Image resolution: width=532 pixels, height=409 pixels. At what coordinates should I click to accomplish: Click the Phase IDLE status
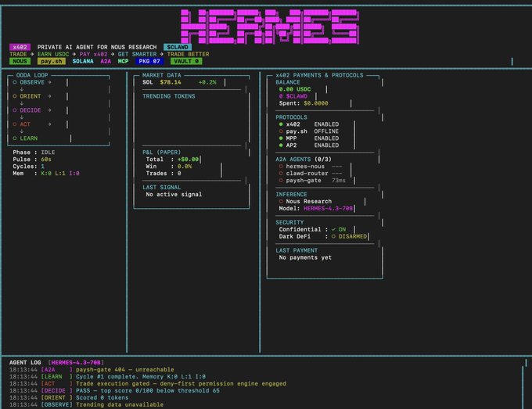click(48, 152)
